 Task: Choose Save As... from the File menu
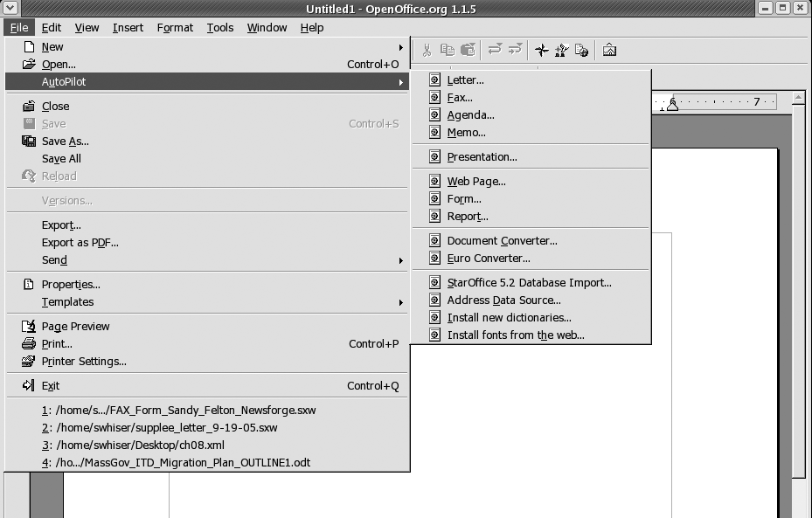(x=207, y=142)
